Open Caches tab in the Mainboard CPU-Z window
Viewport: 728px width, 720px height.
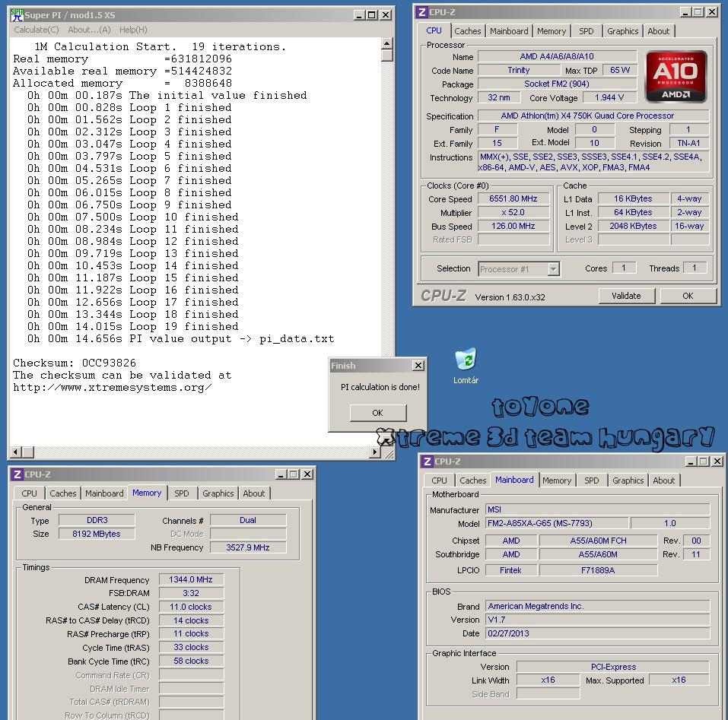472,481
